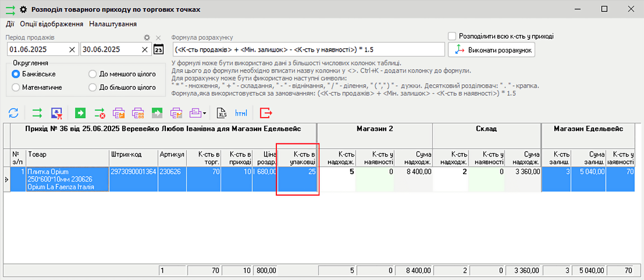Open the Опції відображення menu
The width and height of the screenshot is (644, 280).
coord(52,24)
